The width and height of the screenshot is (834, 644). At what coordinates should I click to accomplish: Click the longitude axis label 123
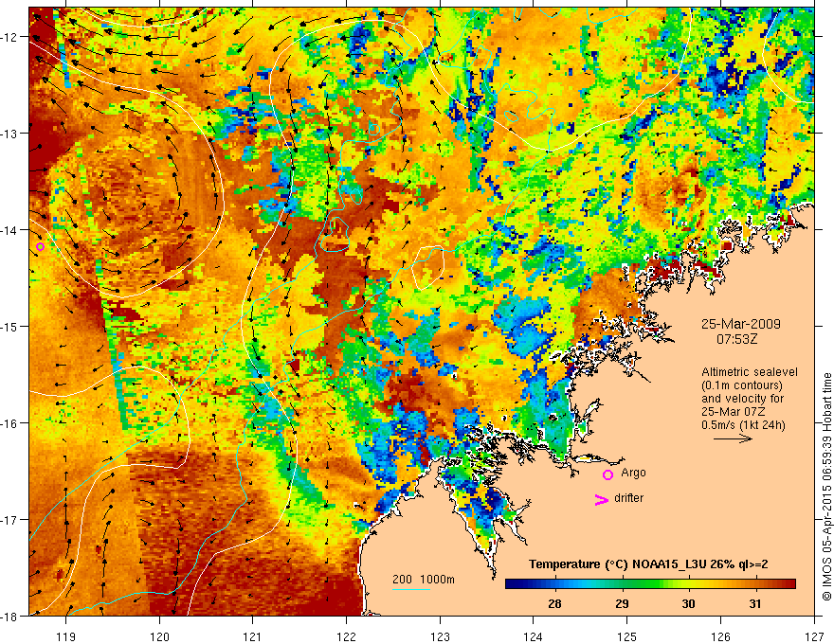point(440,636)
